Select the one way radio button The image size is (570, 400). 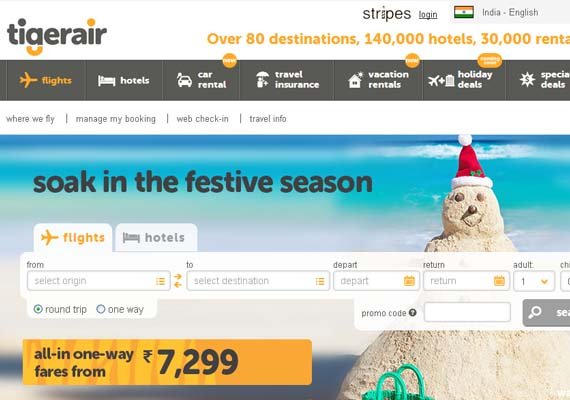pyautogui.click(x=101, y=309)
